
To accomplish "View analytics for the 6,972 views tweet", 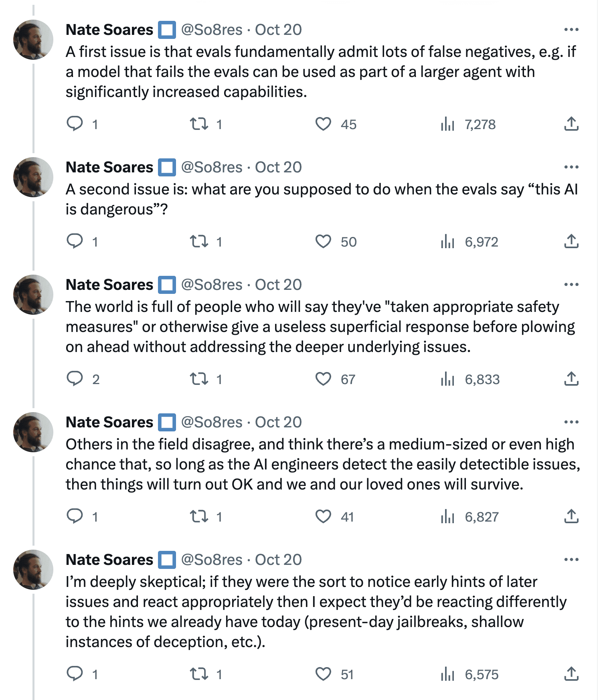I will tap(469, 241).
